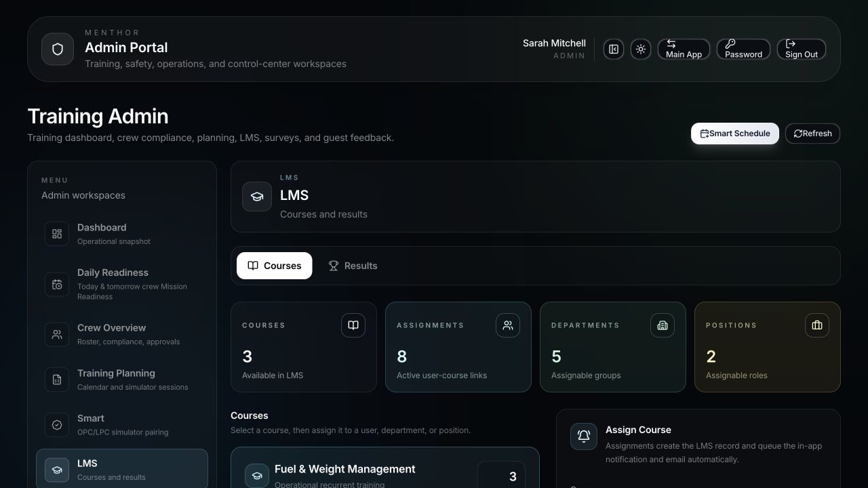Click the Daily Readiness calendar-clock icon
Screen dimensions: 868x488
57,285
